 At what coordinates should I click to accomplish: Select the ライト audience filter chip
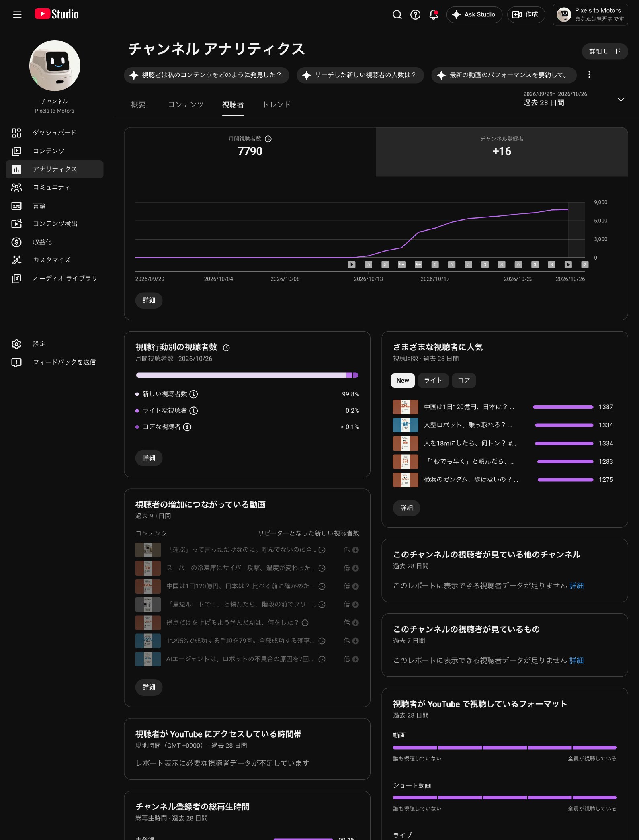coord(433,381)
